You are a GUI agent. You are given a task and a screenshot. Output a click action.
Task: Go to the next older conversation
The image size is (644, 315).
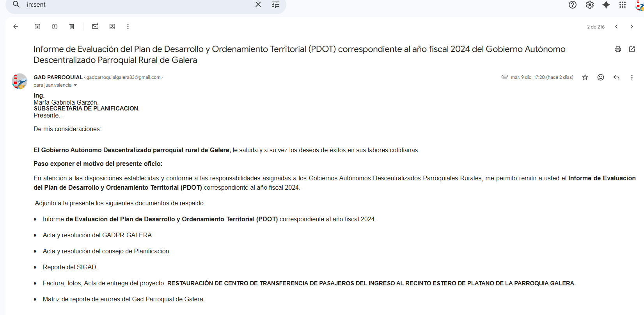click(632, 27)
